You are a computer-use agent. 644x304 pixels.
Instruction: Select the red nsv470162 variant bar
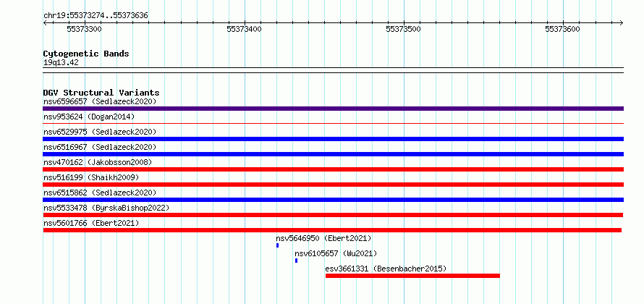(x=333, y=169)
